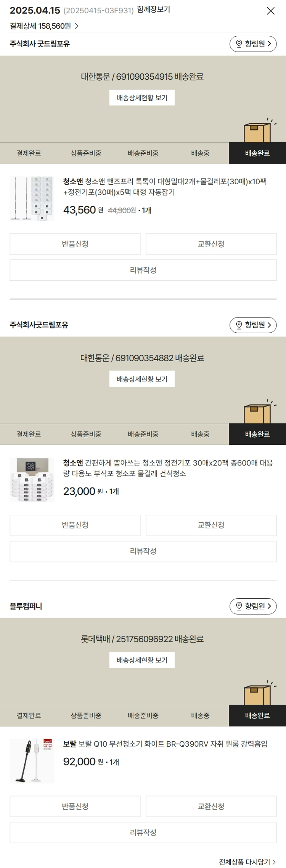Click the 정전기포 wipes product thumbnail
This screenshot has width=286, height=868.
[32, 480]
